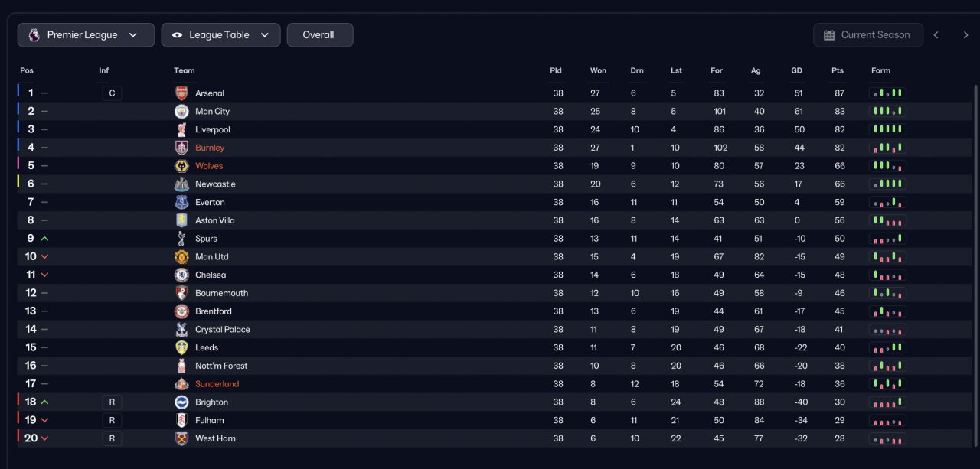Image resolution: width=980 pixels, height=469 pixels.
Task: Click the Brighton club badge
Action: [x=181, y=402]
